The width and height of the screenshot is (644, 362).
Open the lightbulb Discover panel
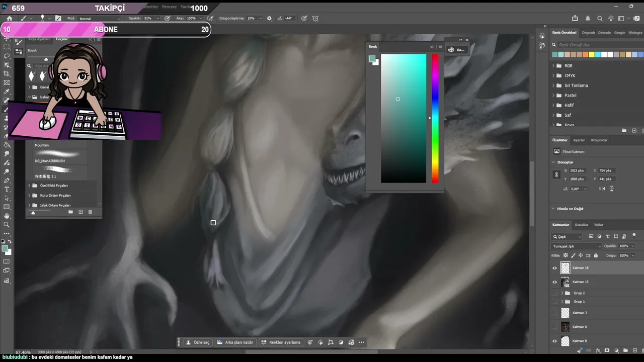coord(611,18)
